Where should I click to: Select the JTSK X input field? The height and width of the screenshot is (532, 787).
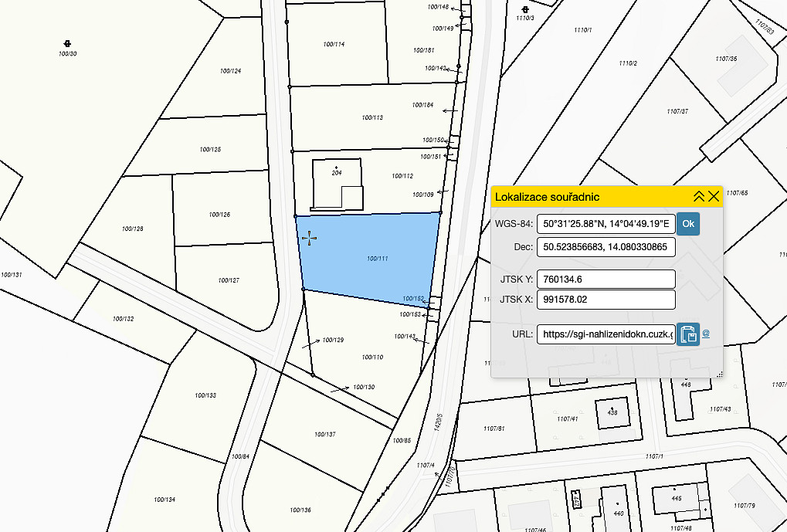(x=606, y=300)
